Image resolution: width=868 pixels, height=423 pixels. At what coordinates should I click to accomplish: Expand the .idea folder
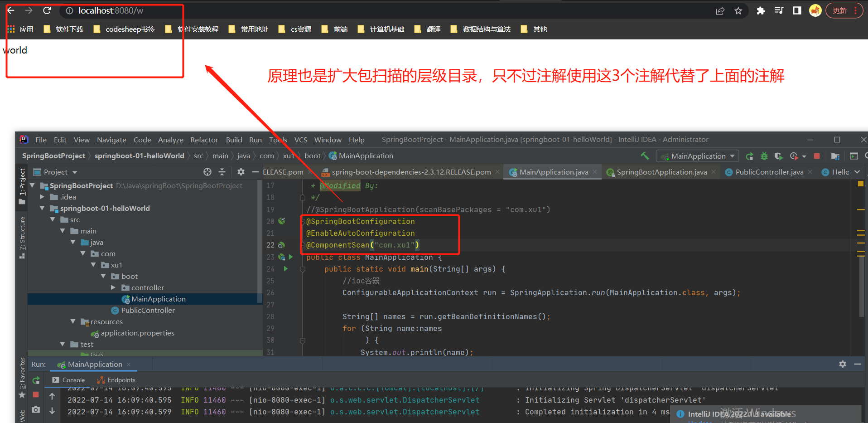click(42, 197)
